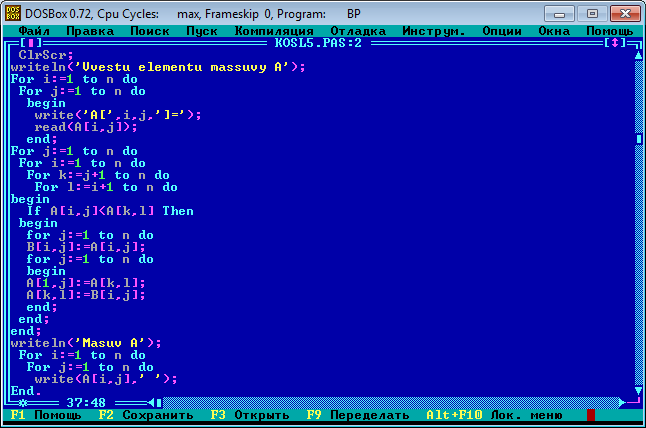
Task: Click the red block in status bar
Action: [591, 415]
